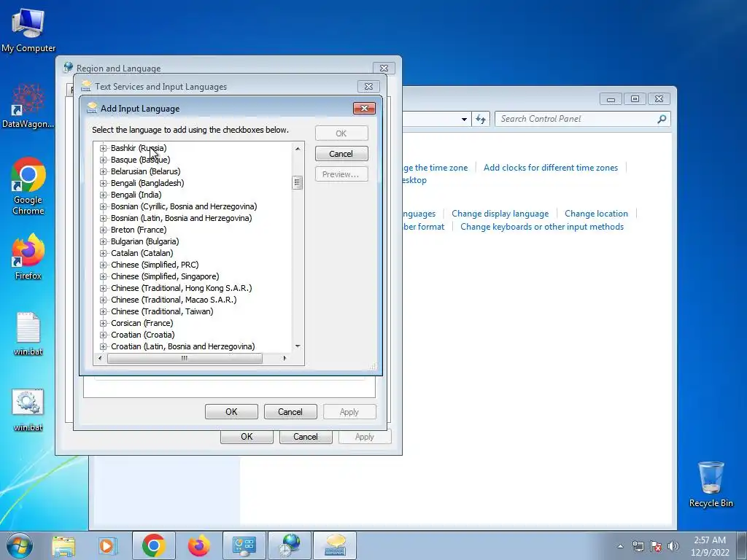Screen dimensions: 747x560
Task: Open Add clocks for different time zones
Action: [x=551, y=168]
